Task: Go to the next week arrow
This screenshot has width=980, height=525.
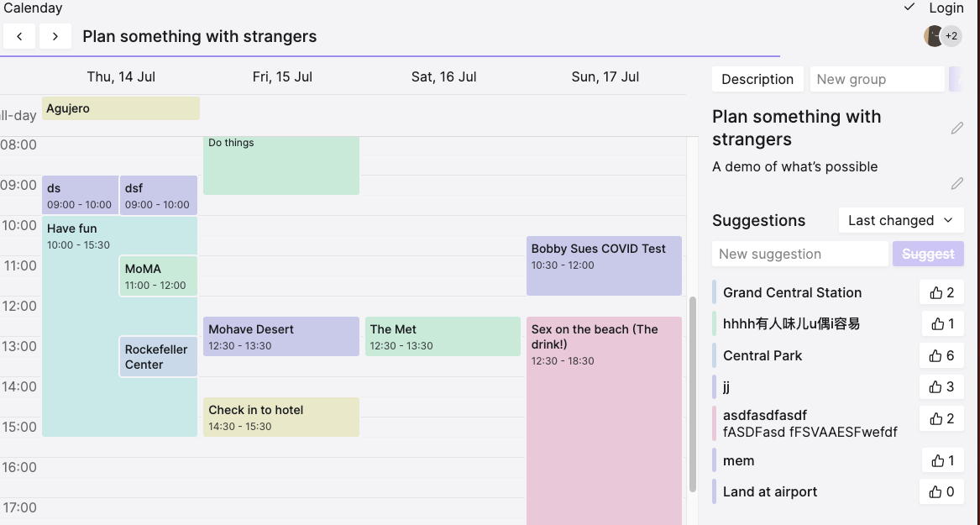Action: 55,36
